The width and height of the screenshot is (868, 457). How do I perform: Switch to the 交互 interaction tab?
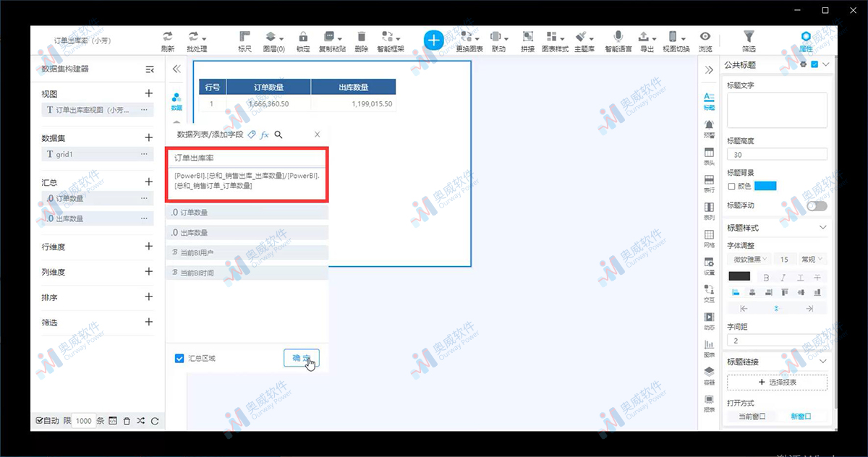(x=709, y=294)
